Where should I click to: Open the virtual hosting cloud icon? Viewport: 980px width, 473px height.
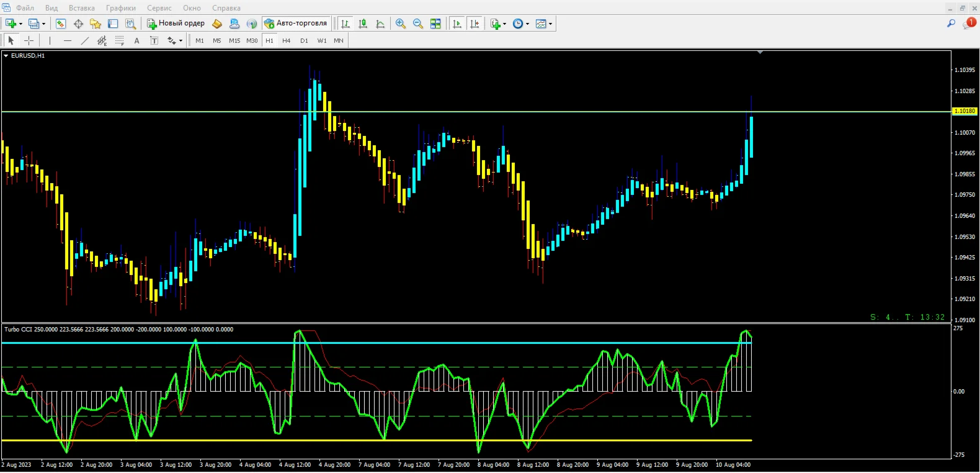pyautogui.click(x=234, y=24)
